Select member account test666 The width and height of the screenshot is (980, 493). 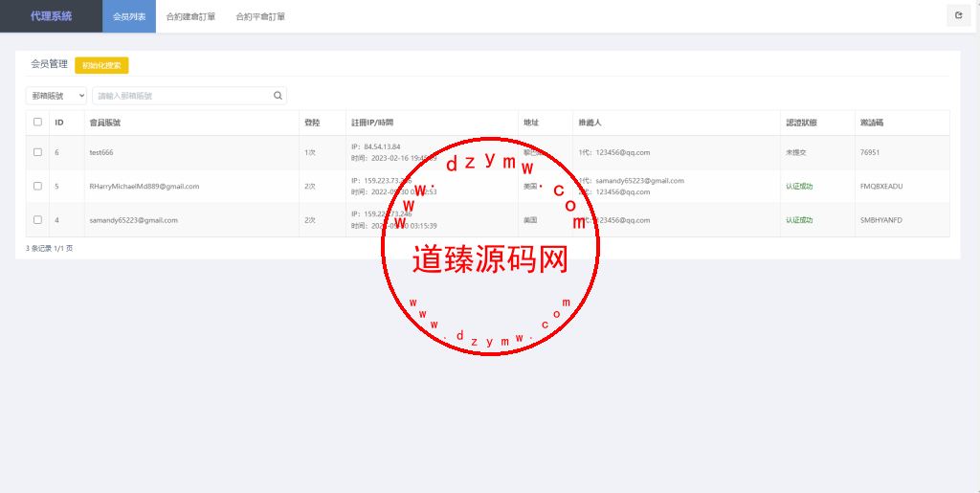[x=101, y=152]
